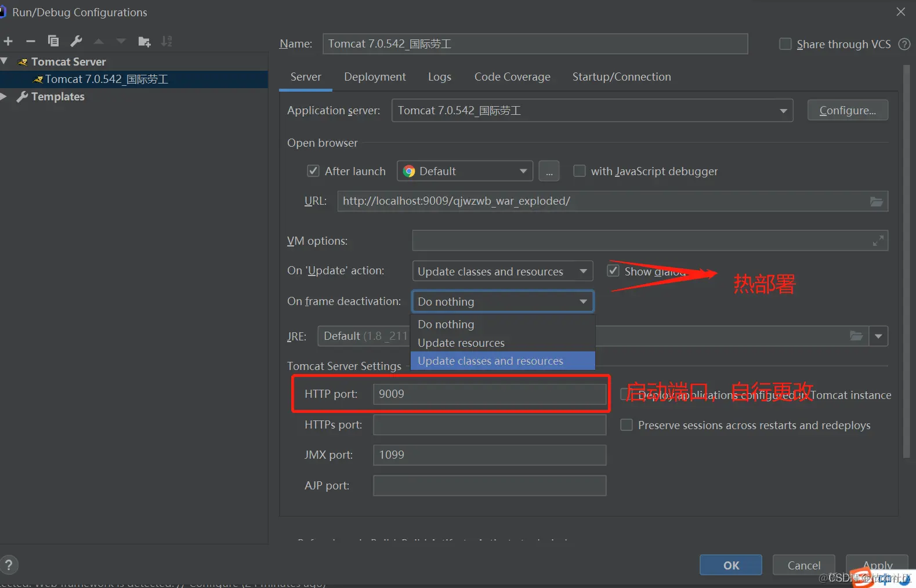This screenshot has height=588, width=916.
Task: Click JMX port field 1099
Action: [x=490, y=455]
